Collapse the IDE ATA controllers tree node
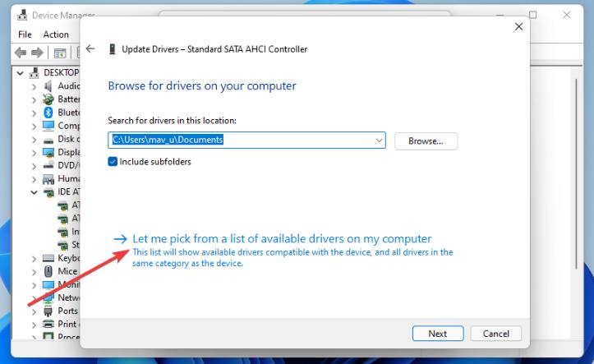594x364 pixels. (35, 192)
